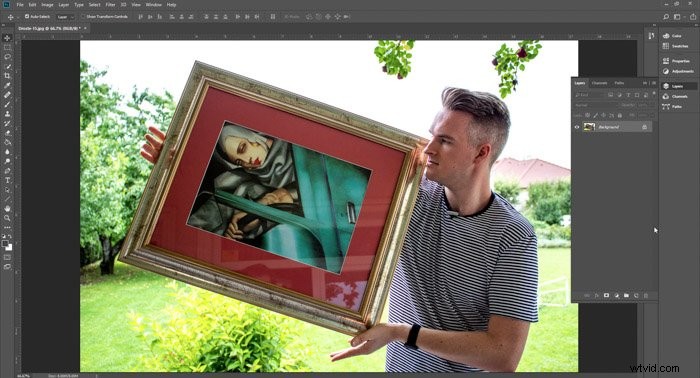Viewport: 700px width, 378px height.
Task: Select the Blur tool
Action: coord(7,152)
